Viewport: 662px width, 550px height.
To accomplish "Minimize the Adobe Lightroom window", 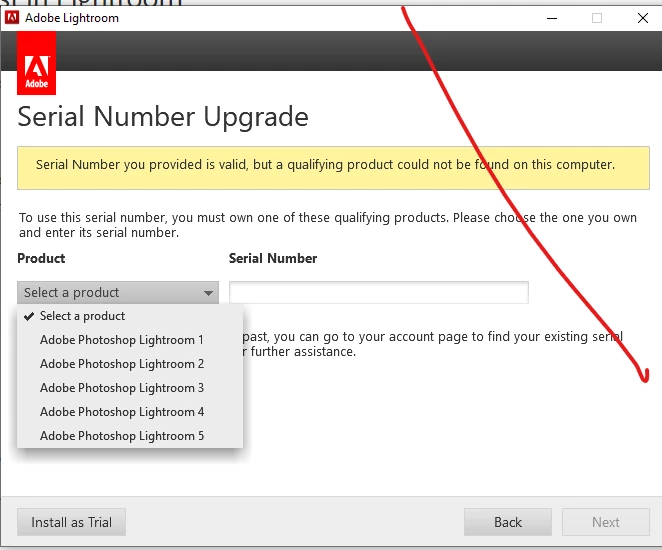I will [x=552, y=18].
